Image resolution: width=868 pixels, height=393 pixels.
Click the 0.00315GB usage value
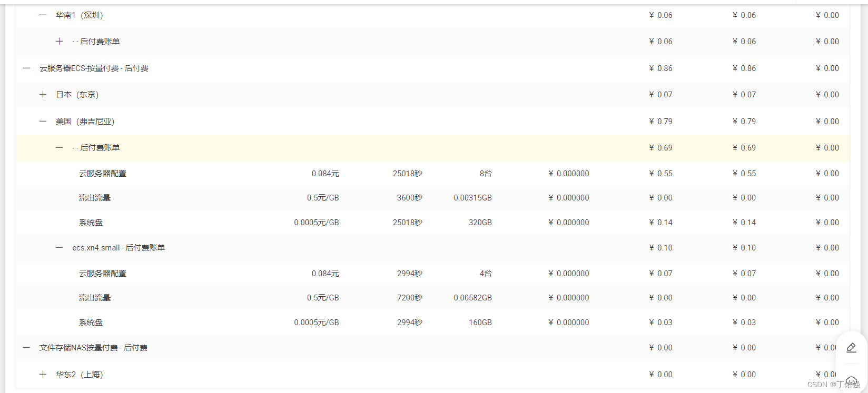[472, 198]
